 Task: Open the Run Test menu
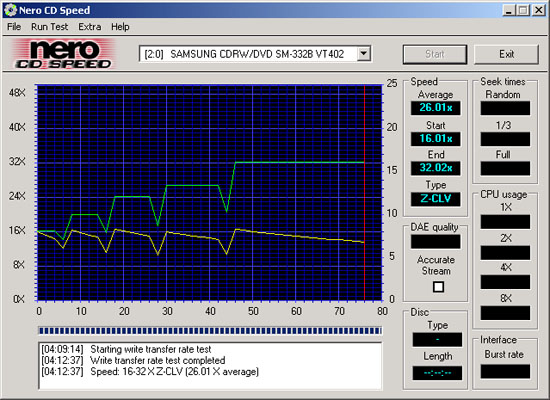(x=49, y=27)
